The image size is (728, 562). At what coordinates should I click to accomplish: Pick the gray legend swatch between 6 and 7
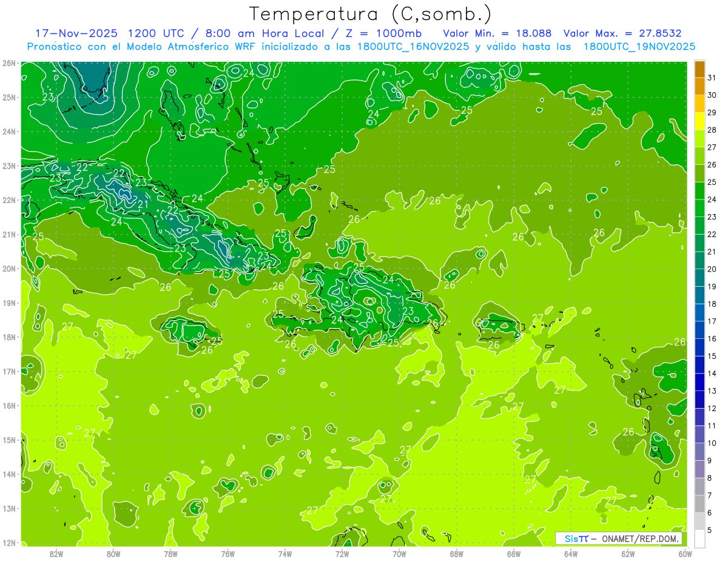point(699,504)
